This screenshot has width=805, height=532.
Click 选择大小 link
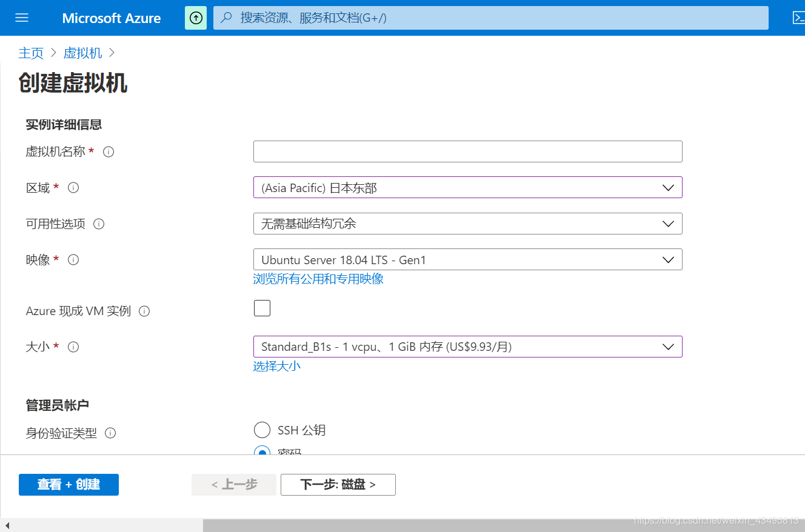click(277, 366)
